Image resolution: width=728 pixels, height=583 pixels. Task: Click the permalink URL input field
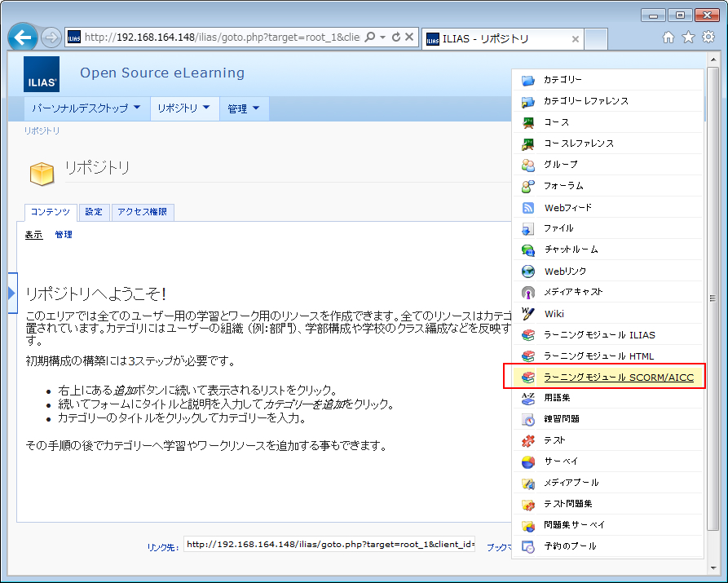coord(329,544)
